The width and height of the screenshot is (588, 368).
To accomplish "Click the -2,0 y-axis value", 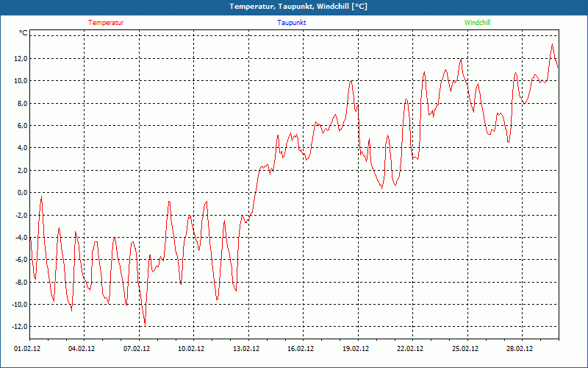I will coord(21,215).
